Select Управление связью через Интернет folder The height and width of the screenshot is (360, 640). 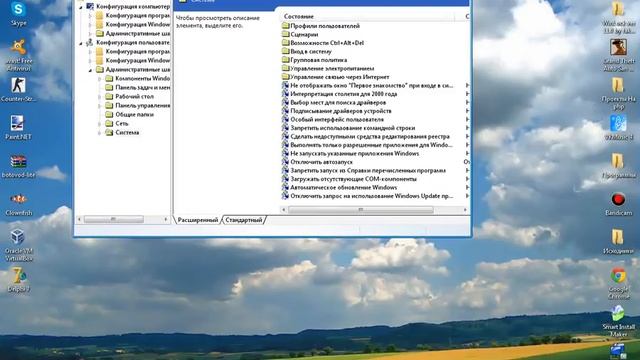[336, 77]
